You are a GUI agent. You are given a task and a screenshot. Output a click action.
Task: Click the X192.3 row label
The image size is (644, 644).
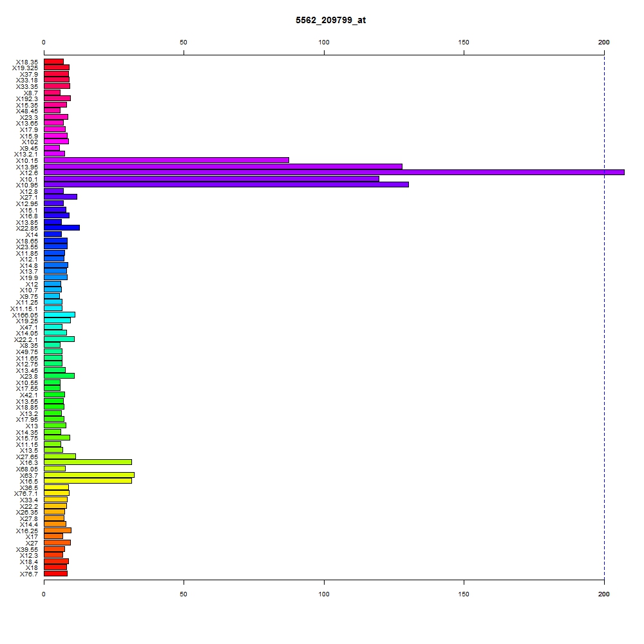27,99
